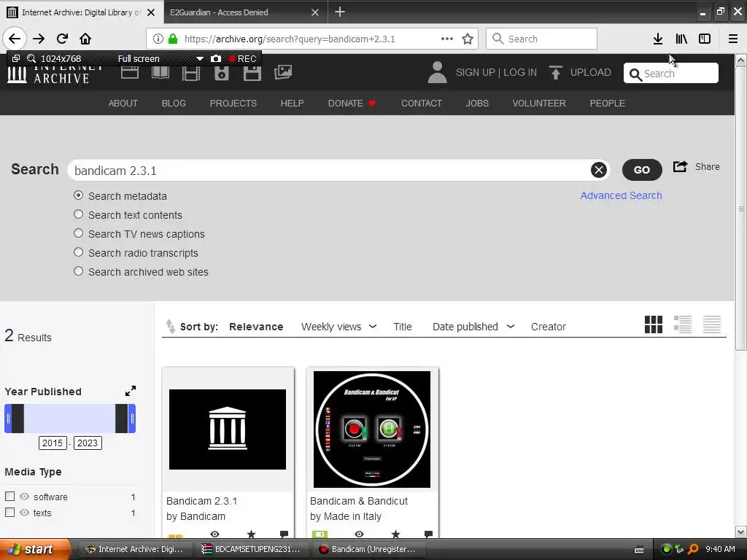Screen dimensions: 747x560
Task: Switch to detailed list view
Action: [682, 324]
